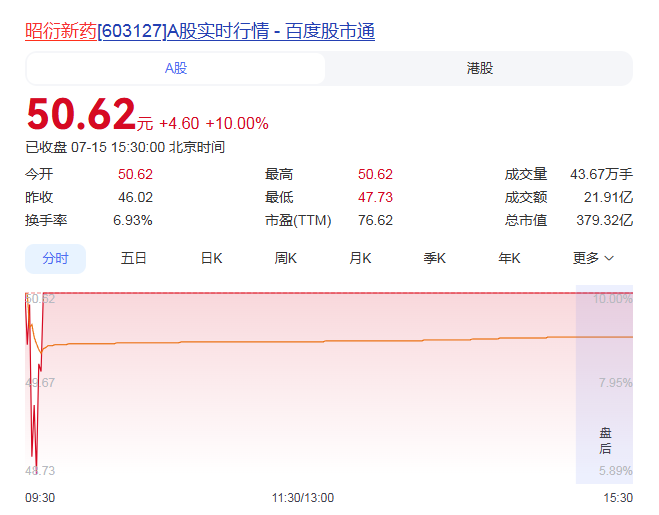Image resolution: width=659 pixels, height=515 pixels.
Task: Click the 最低 label
Action: click(279, 197)
